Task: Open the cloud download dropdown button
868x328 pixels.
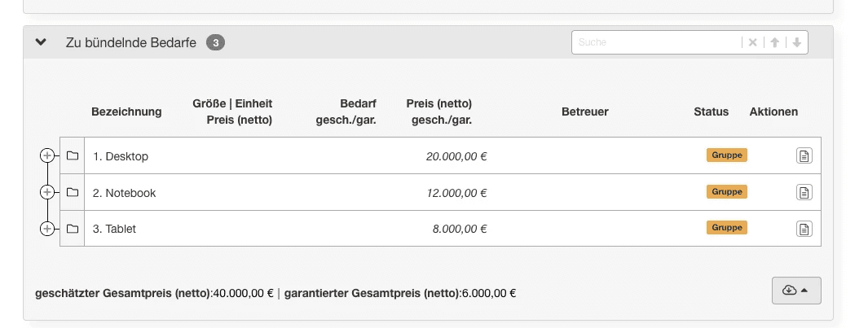Action: [x=795, y=291]
